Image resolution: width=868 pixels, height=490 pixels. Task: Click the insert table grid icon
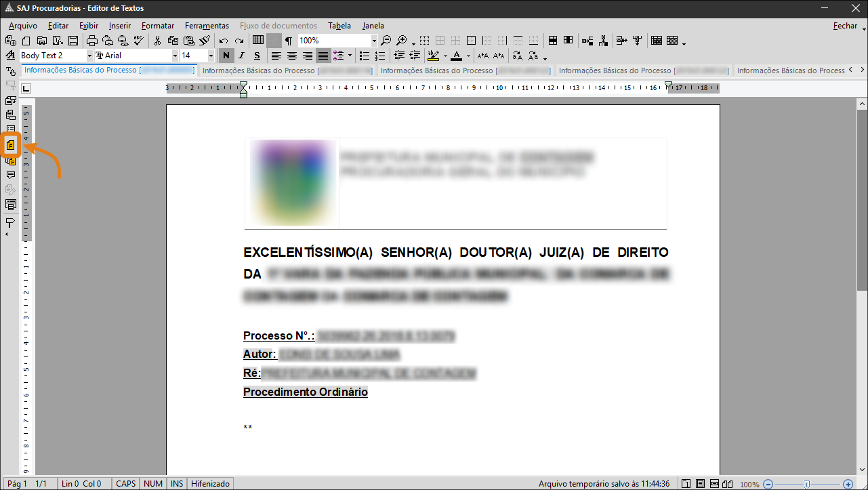(x=258, y=41)
